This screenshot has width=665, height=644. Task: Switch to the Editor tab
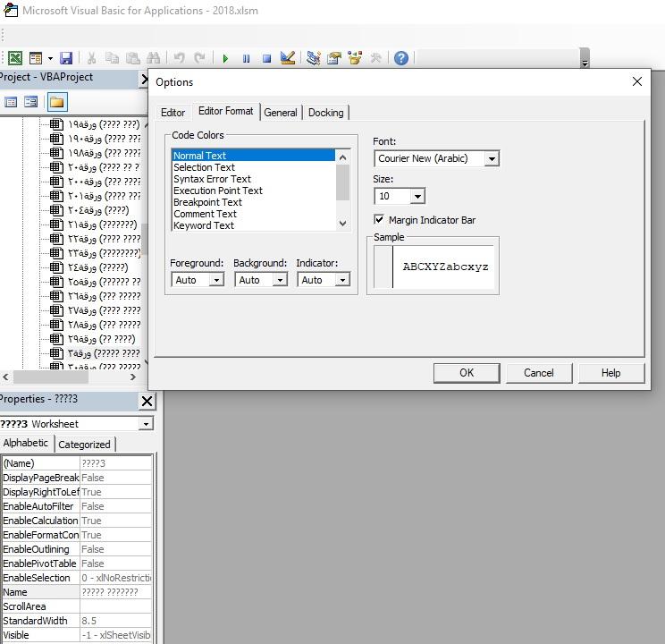(173, 113)
